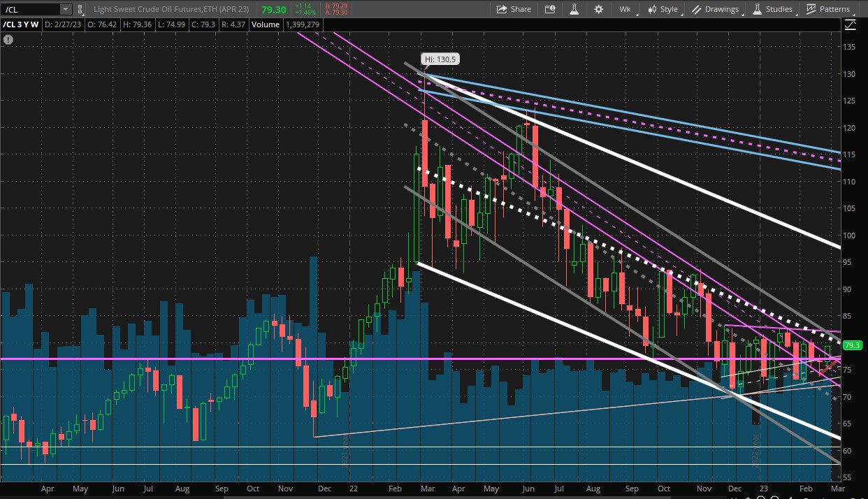Click the price axis scale icon
The height and width of the screenshot is (499, 868).
tap(851, 24)
